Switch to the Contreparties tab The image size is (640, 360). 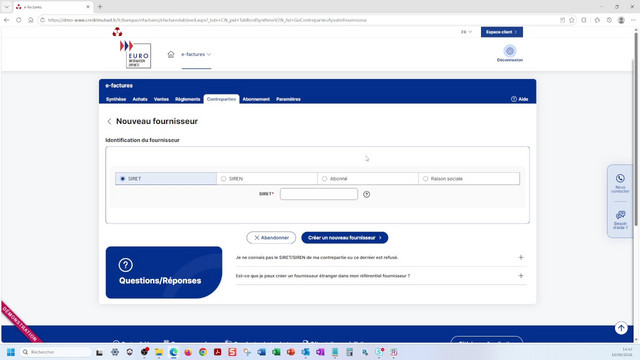click(221, 99)
